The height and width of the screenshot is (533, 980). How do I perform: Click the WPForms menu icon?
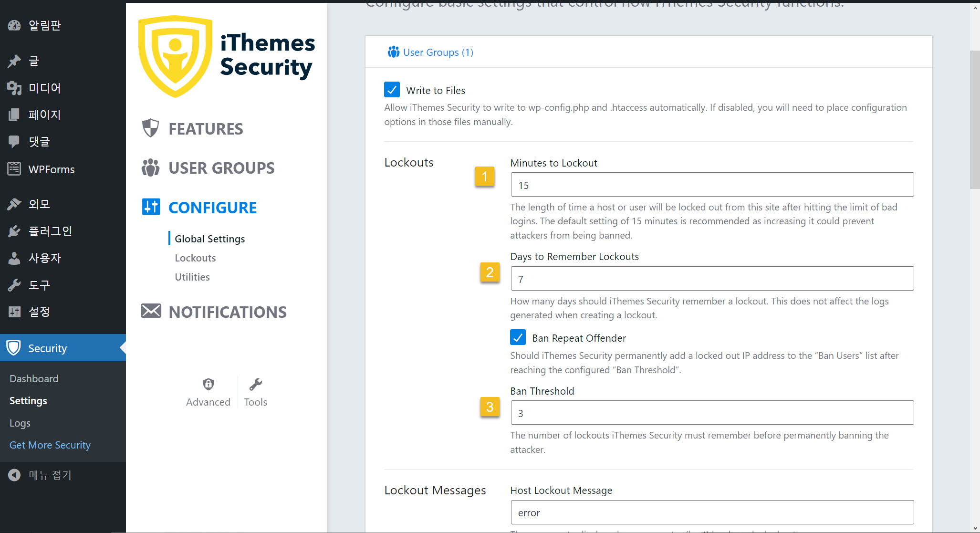point(14,169)
